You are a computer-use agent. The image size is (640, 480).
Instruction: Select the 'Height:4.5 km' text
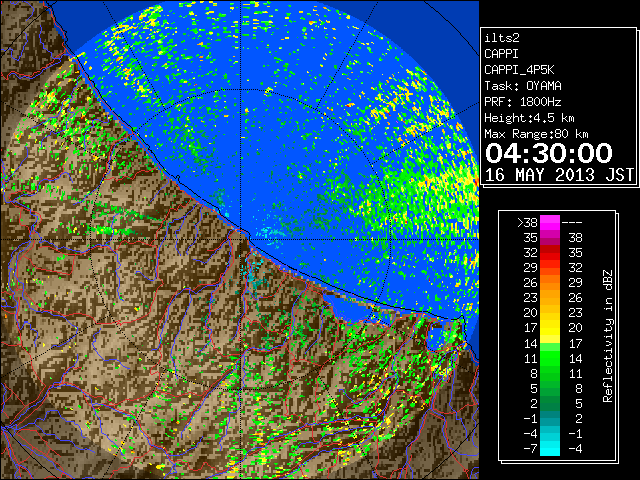[529, 118]
